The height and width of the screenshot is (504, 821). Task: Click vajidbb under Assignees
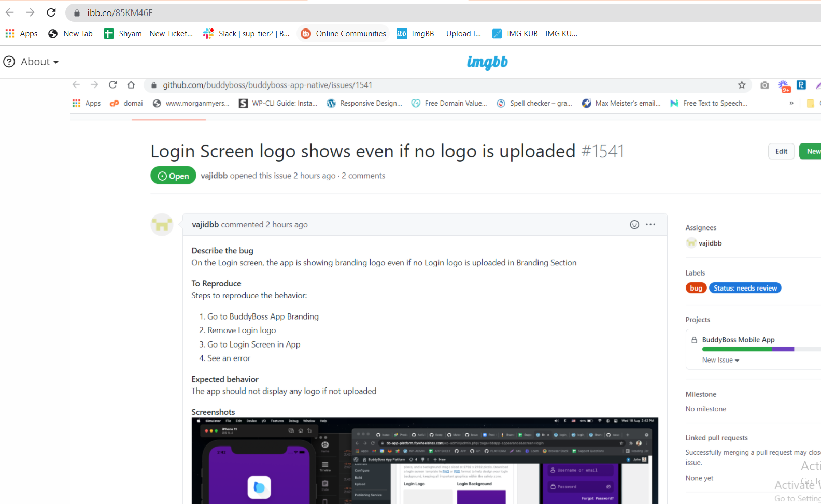tap(710, 243)
